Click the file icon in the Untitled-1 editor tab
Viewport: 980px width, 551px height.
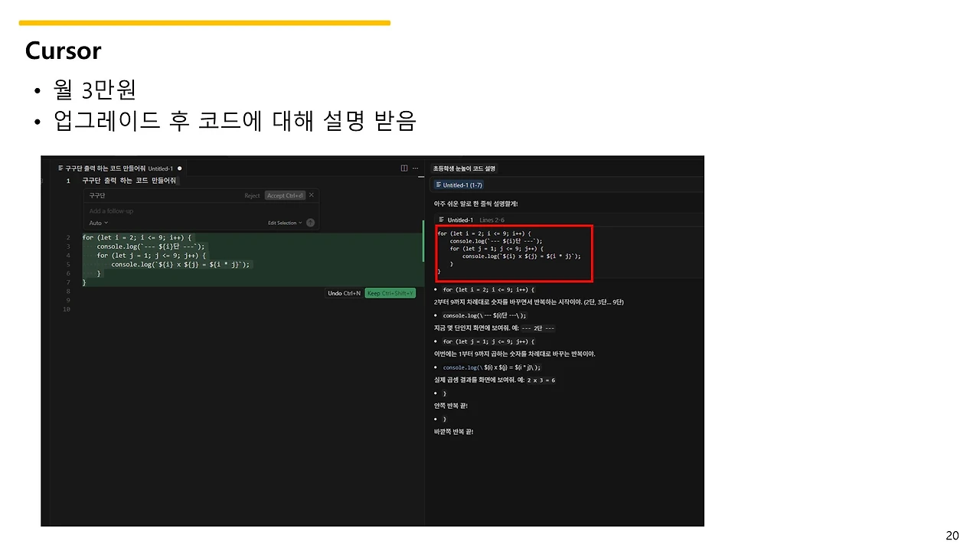60,168
